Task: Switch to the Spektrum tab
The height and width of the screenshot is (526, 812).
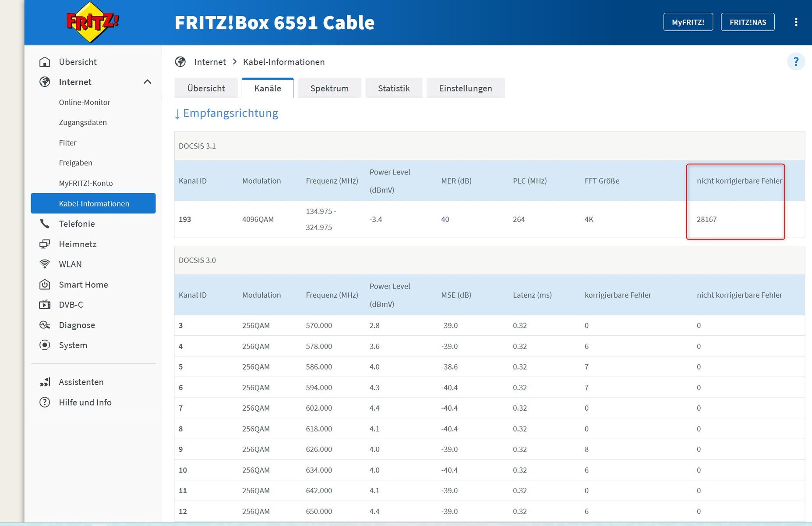Action: [x=329, y=88]
